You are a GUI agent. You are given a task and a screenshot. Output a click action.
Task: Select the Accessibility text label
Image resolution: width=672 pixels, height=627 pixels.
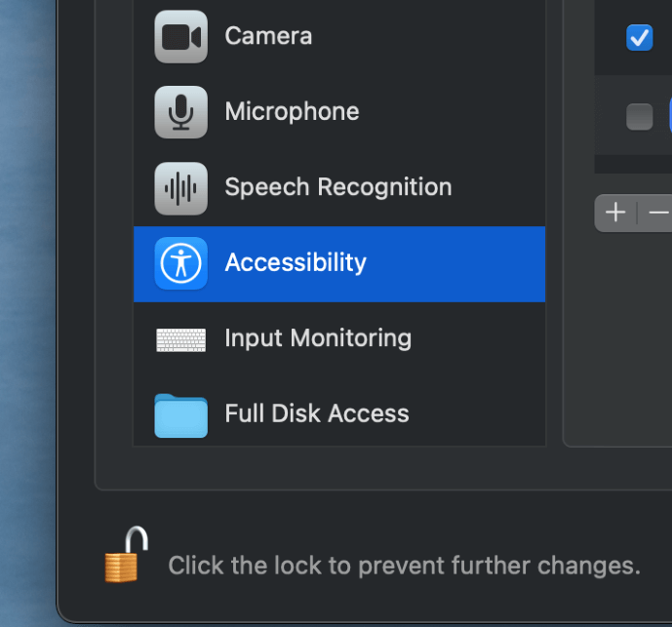[x=296, y=262]
